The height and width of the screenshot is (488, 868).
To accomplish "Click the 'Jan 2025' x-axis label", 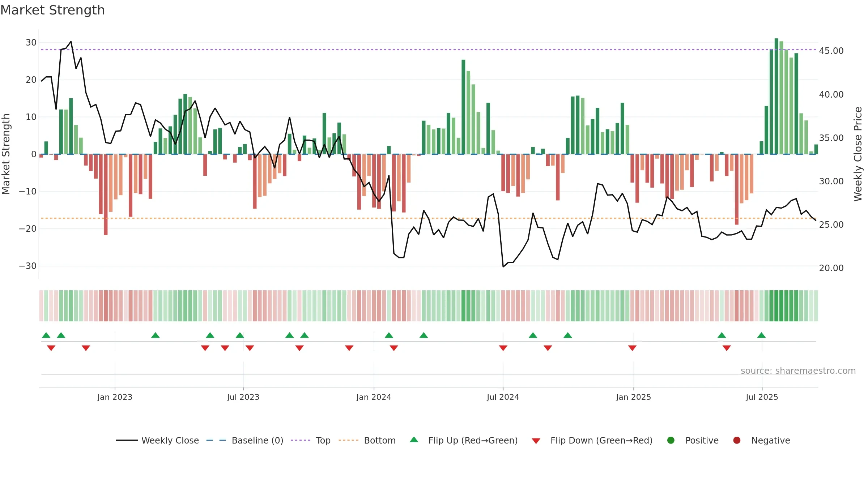I will point(633,397).
